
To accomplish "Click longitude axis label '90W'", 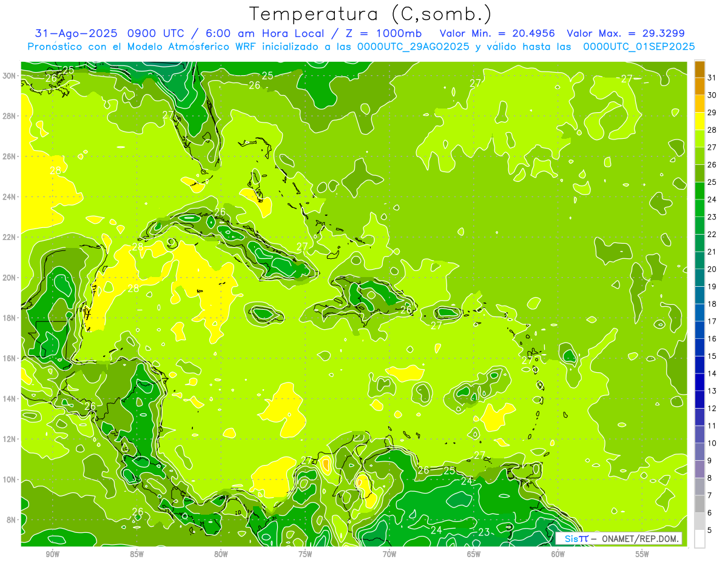I will 52,555.
